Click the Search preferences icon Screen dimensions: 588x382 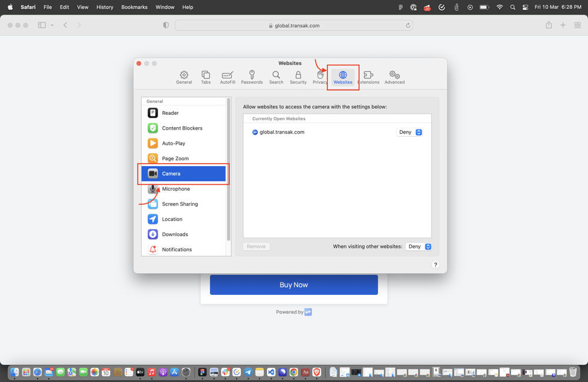(x=276, y=77)
